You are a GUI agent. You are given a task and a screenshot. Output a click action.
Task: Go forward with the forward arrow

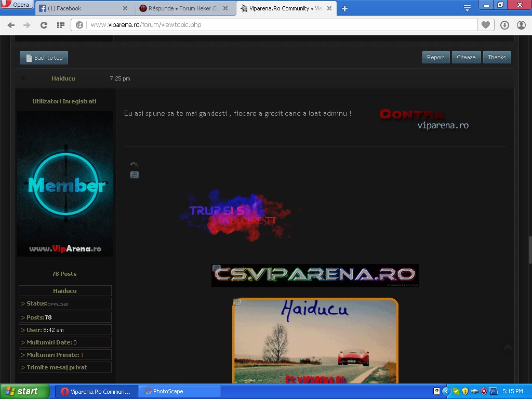click(x=27, y=25)
